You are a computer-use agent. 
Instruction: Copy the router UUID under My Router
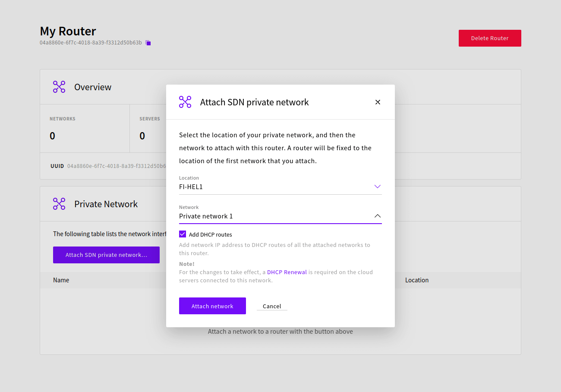click(148, 43)
